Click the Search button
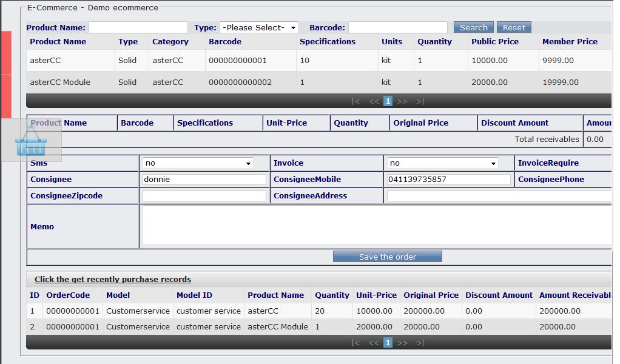The image size is (620, 364). click(x=474, y=28)
